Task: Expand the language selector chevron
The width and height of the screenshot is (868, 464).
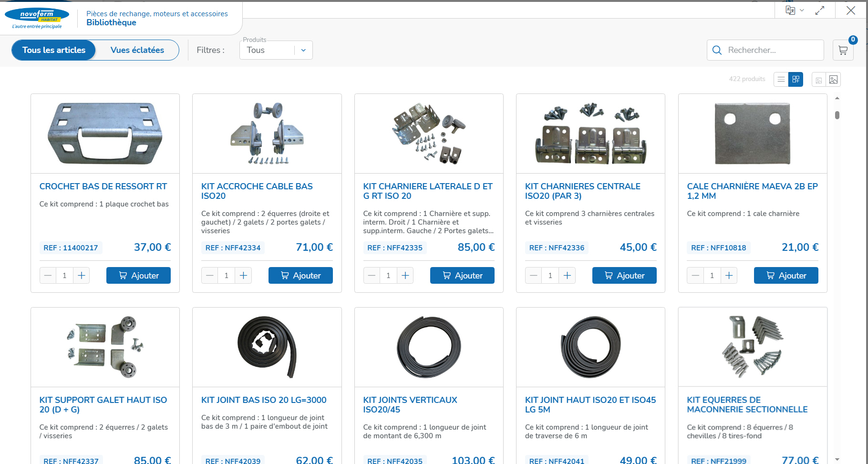Action: tap(802, 10)
